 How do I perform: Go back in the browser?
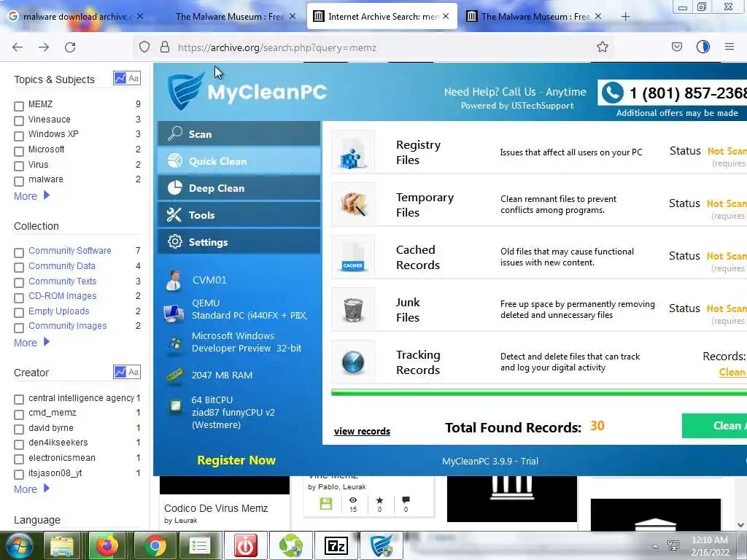click(x=18, y=47)
